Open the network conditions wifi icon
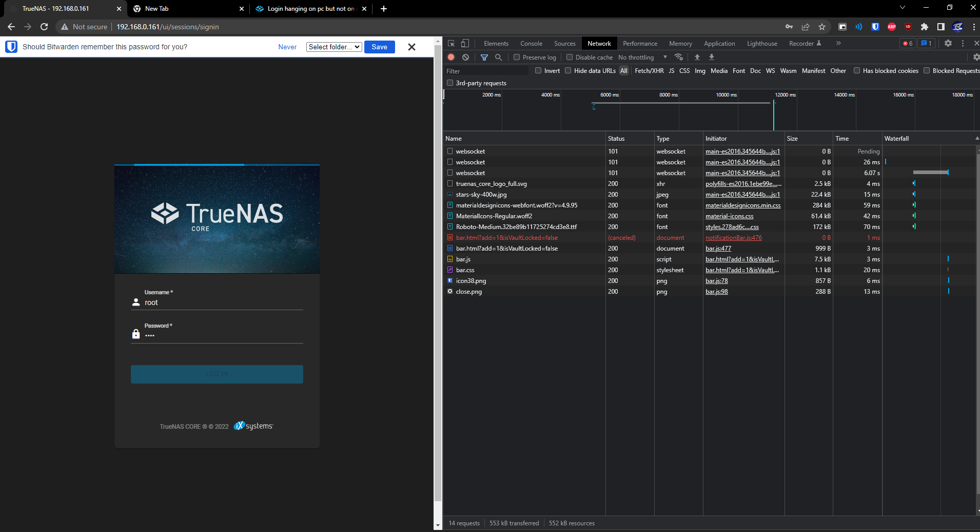The image size is (980, 532). 679,57
